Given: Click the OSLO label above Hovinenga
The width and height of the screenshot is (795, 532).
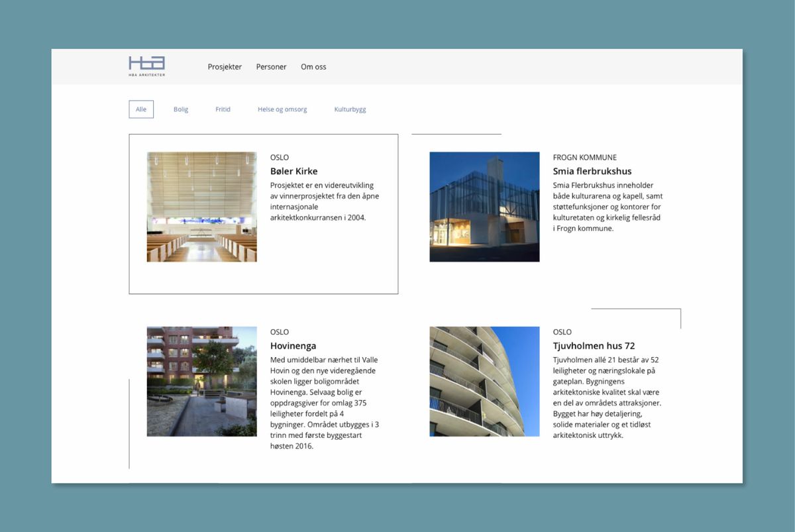Looking at the screenshot, I should [x=280, y=332].
